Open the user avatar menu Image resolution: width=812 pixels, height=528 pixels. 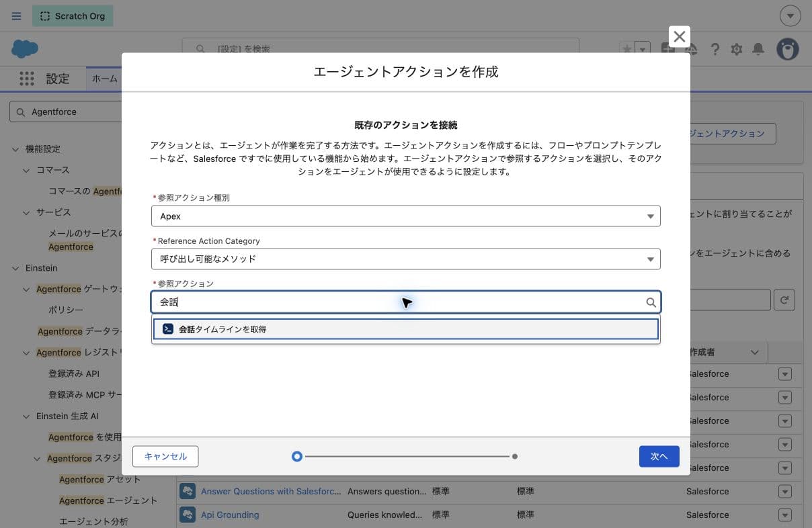[x=788, y=49]
